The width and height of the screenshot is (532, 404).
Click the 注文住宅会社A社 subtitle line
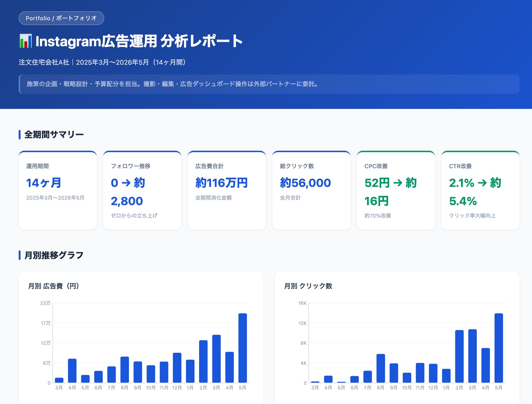(x=102, y=62)
